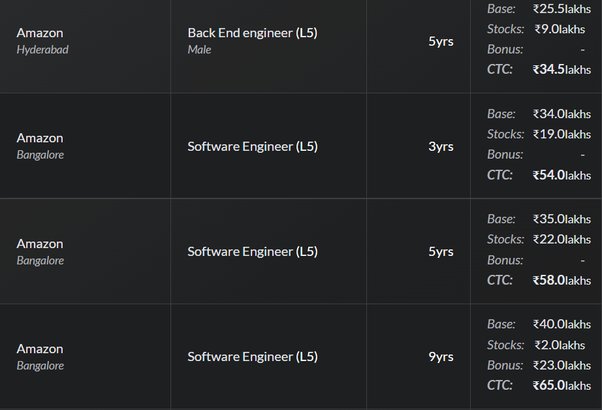Click the ₹54.0lakhs CTC value
Image resolution: width=602 pixels, height=410 pixels.
click(x=562, y=175)
